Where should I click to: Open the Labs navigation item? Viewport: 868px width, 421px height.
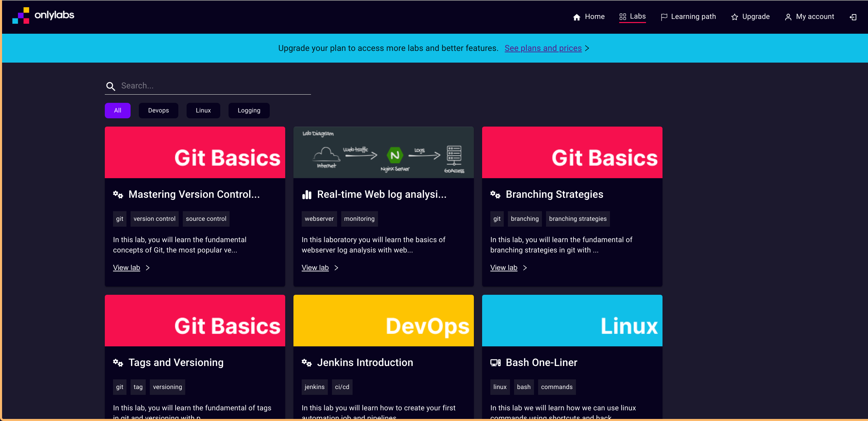[x=632, y=17]
